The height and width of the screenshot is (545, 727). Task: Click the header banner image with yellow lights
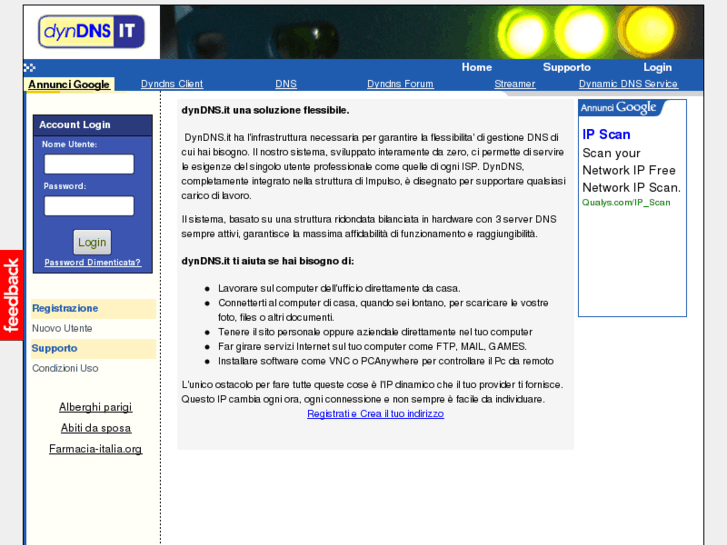(x=432, y=32)
